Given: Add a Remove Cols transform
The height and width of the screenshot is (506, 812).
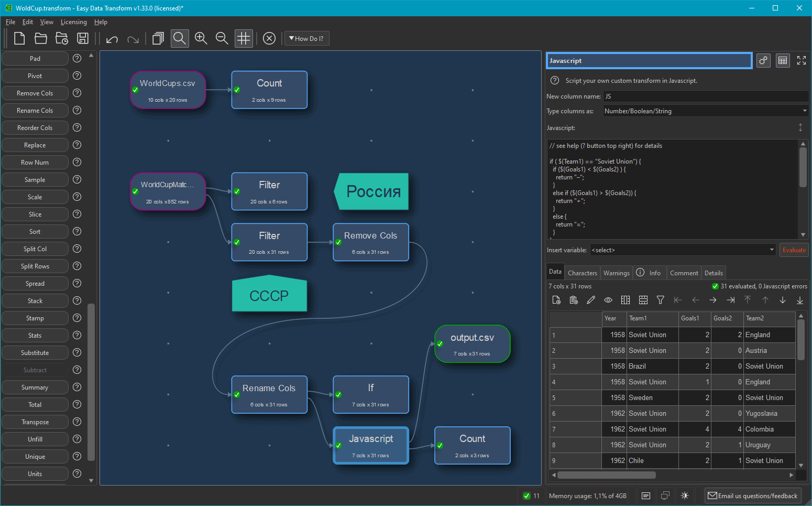Looking at the screenshot, I should click(x=35, y=93).
